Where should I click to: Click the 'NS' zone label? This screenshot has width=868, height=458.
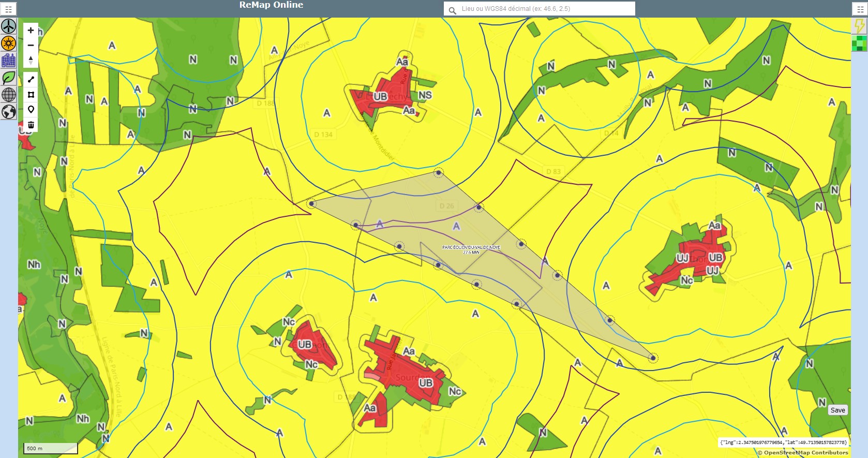coord(425,95)
